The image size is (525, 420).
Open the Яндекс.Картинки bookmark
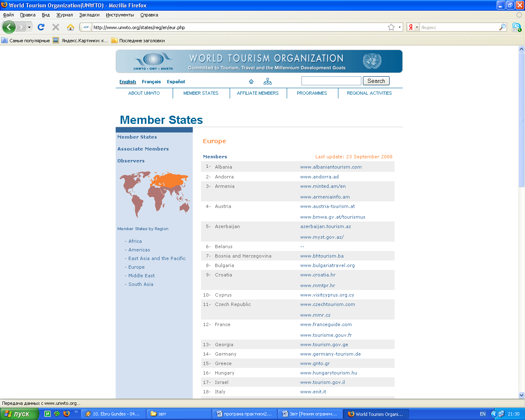(80, 41)
